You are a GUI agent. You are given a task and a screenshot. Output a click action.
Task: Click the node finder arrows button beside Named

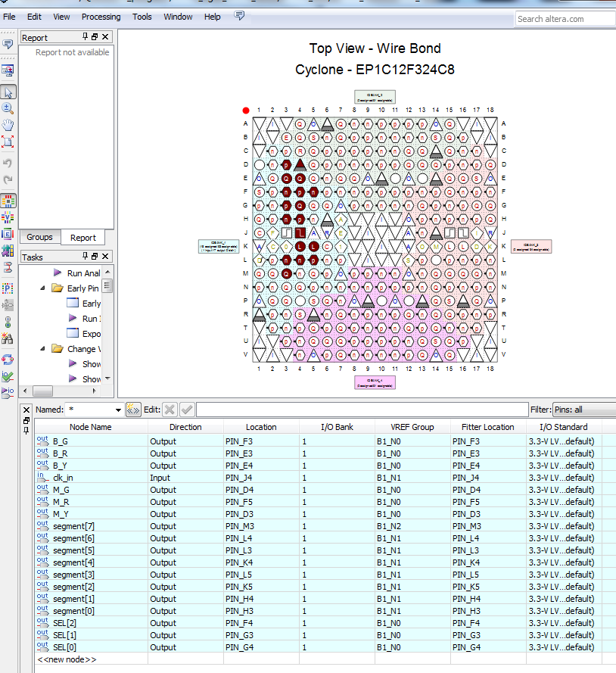133,410
